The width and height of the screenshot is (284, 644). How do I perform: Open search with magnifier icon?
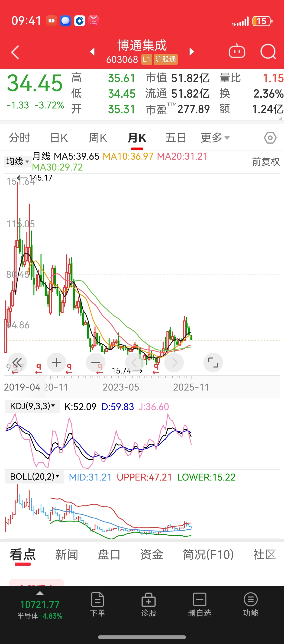[268, 52]
